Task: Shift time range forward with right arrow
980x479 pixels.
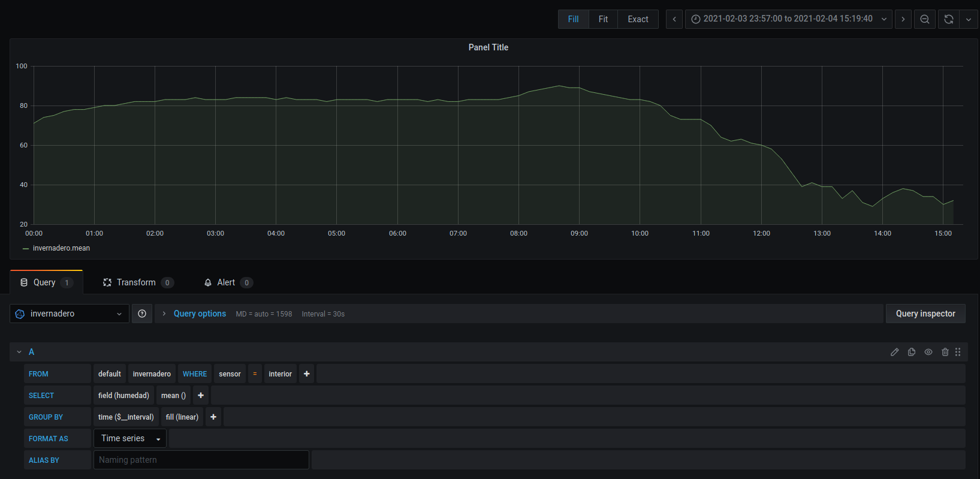Action: pyautogui.click(x=903, y=19)
